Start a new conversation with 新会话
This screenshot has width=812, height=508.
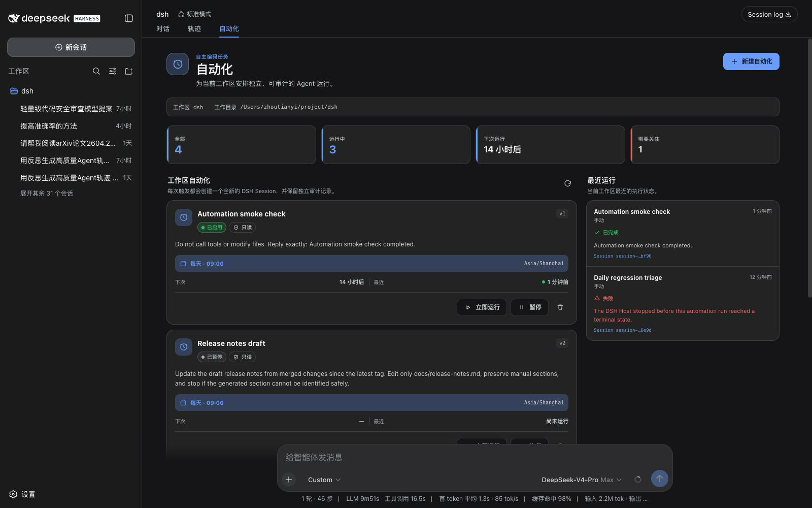[71, 47]
